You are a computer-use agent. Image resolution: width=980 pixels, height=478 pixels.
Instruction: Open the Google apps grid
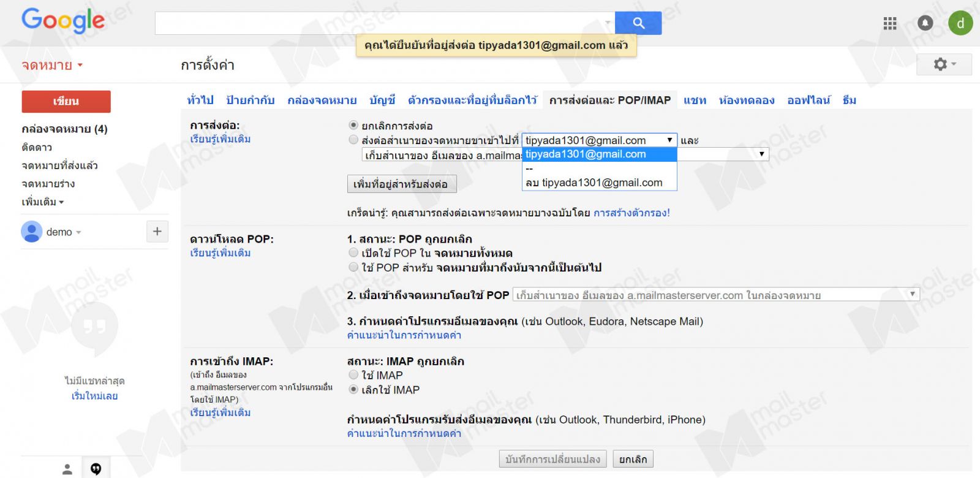pyautogui.click(x=890, y=23)
